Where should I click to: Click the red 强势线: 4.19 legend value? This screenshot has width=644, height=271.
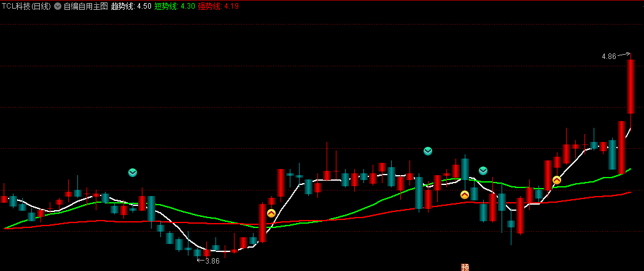[x=218, y=6]
